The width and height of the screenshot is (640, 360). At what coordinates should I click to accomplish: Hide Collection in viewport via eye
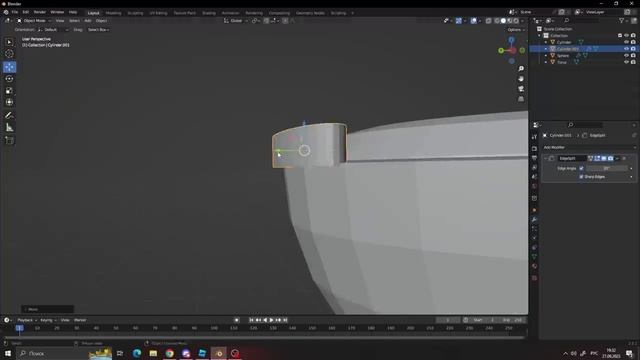point(627,36)
